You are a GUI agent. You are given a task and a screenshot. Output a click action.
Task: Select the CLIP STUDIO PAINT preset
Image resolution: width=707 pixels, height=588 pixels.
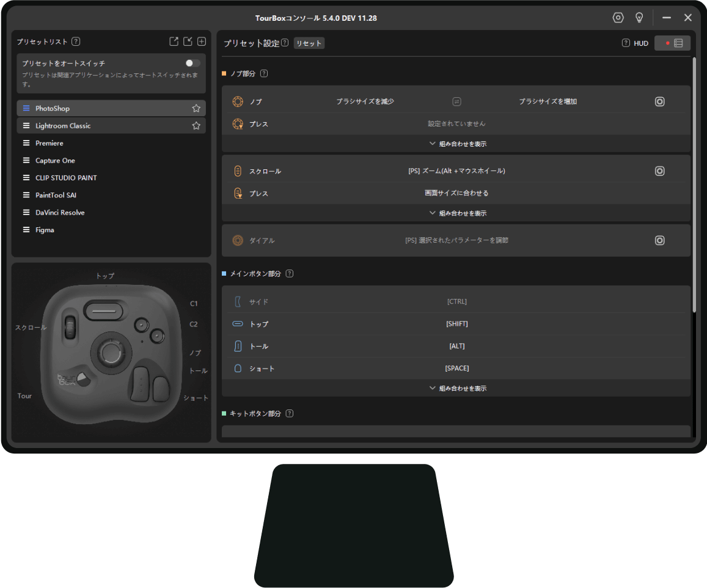click(x=66, y=178)
